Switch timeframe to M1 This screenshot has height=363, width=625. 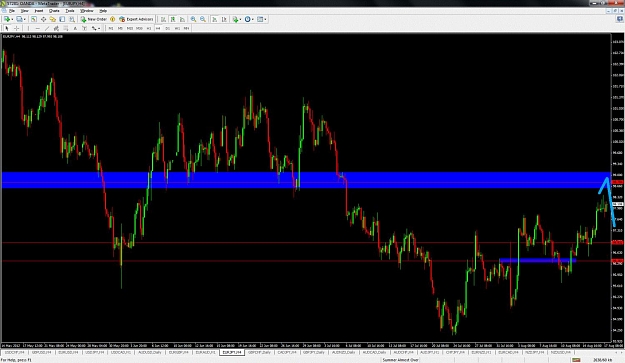tap(111, 28)
